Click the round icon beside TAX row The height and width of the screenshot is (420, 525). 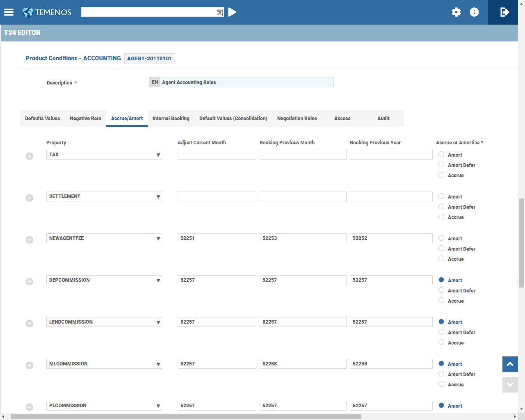(30, 156)
